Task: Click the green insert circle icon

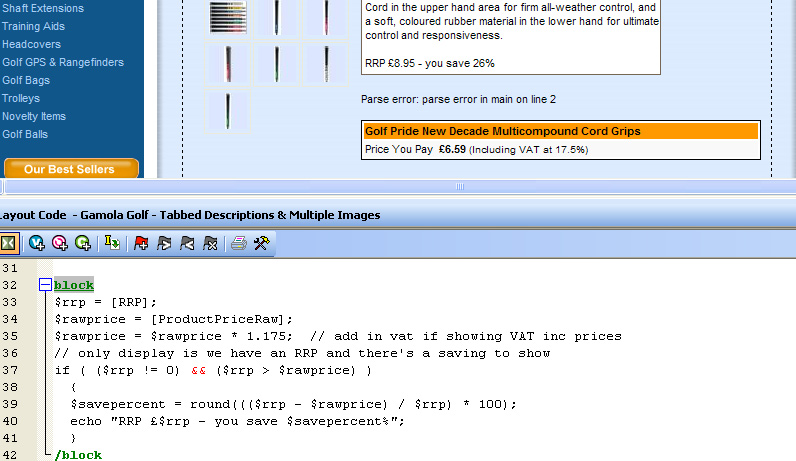Action: coord(83,243)
